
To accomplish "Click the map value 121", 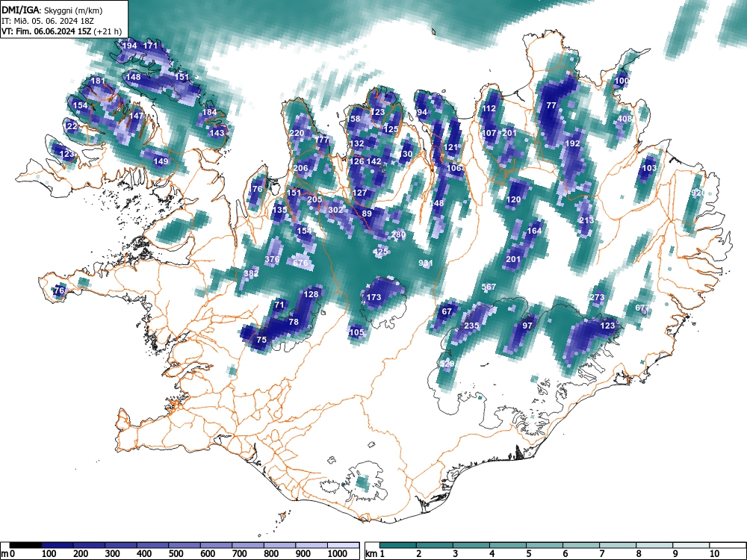I will tap(450, 147).
